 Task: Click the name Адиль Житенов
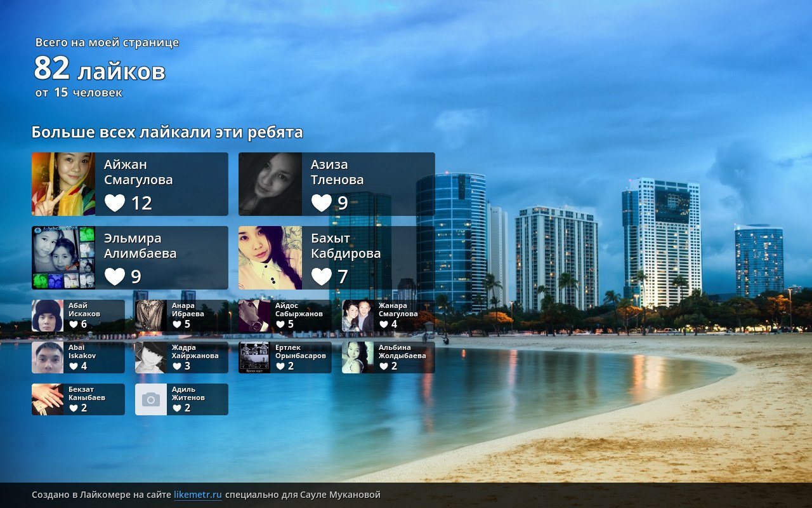coord(188,393)
